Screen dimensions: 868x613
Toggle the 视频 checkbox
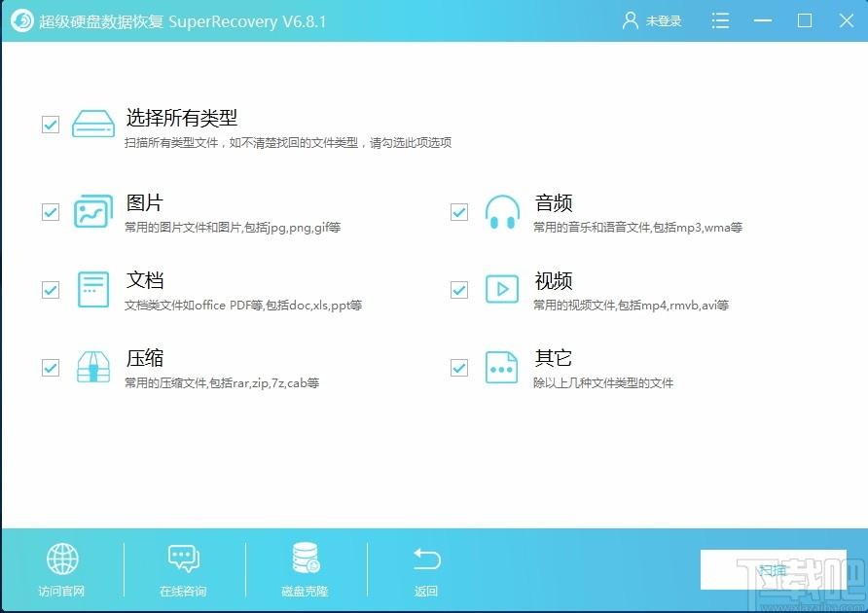click(x=459, y=290)
